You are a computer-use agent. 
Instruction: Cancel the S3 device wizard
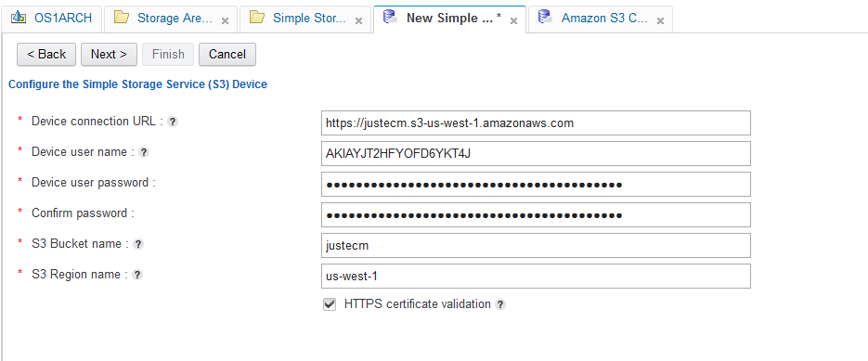coord(227,54)
